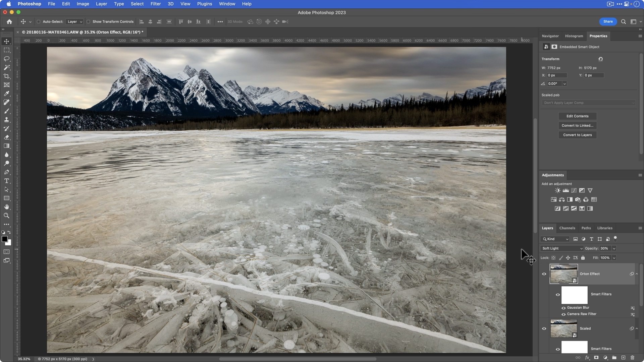Enable Show Transform Controls checkbox
This screenshot has width=644, height=362.
point(88,22)
